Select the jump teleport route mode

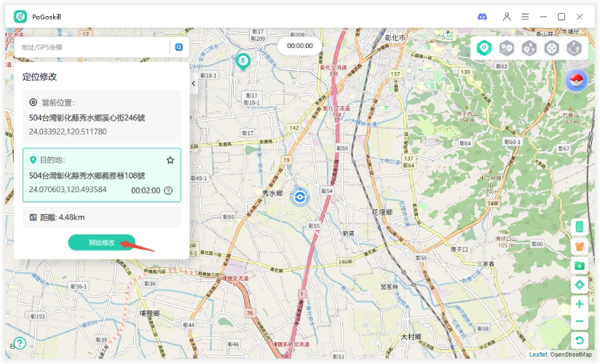(x=575, y=48)
